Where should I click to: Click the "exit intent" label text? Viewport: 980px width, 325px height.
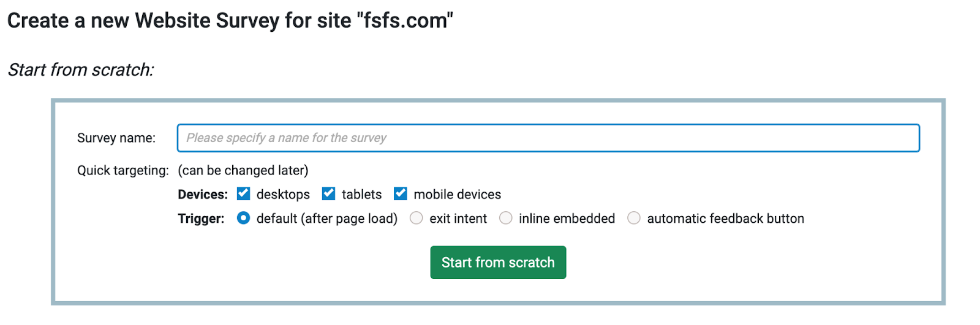458,219
